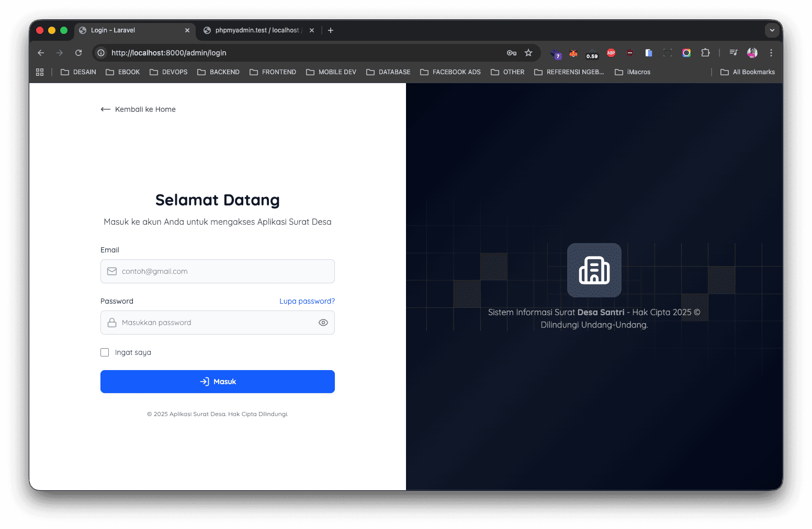Viewport: 812px width, 529px height.
Task: Expand the All Bookmarks folder
Action: point(747,72)
